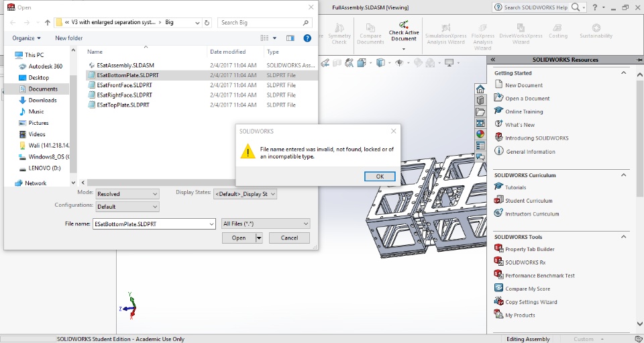The height and width of the screenshot is (343, 644).
Task: Select ESatAssembly.SLDASM file
Action: click(x=125, y=65)
